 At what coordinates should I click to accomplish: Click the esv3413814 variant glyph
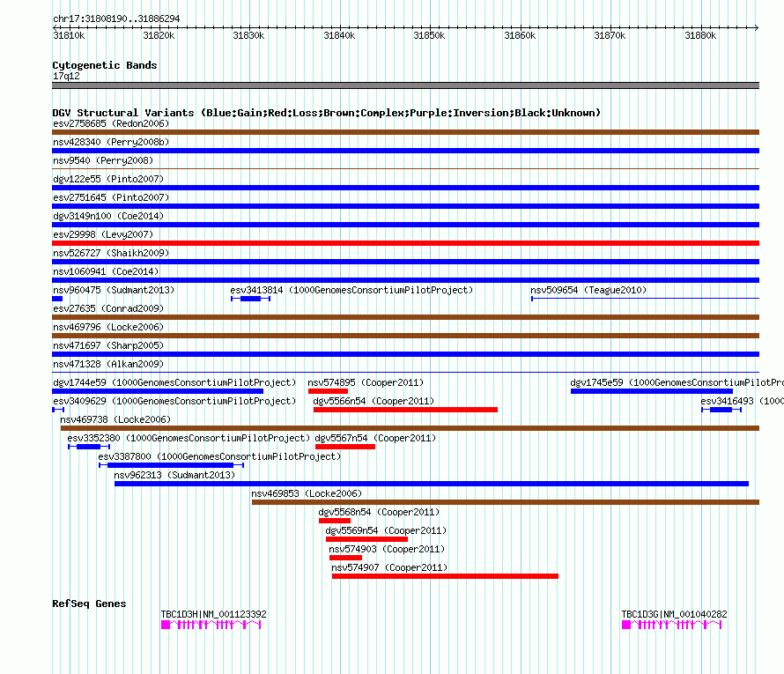tap(250, 299)
